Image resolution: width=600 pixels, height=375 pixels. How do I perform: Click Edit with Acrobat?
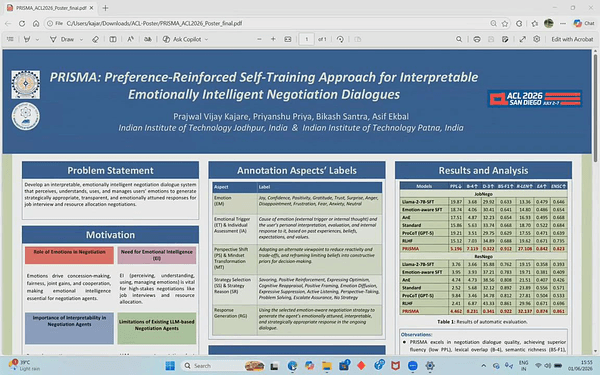[572, 39]
